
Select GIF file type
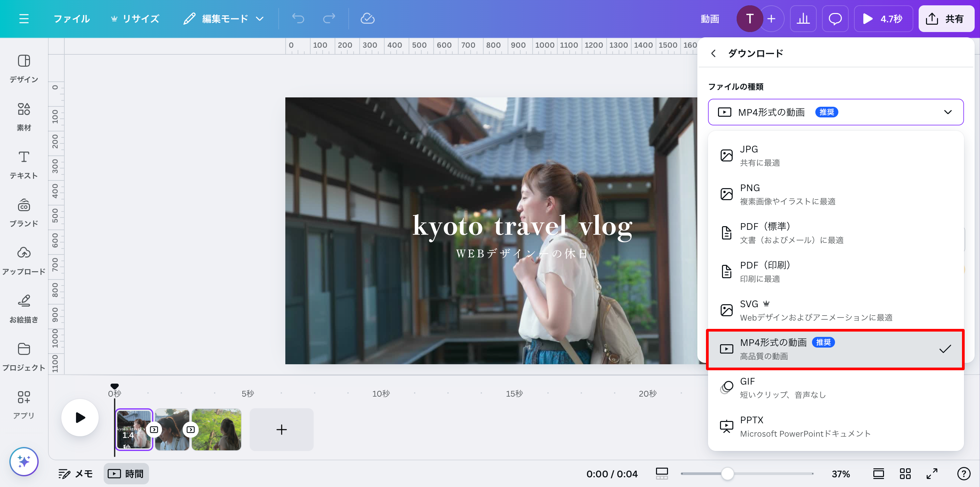click(x=835, y=388)
